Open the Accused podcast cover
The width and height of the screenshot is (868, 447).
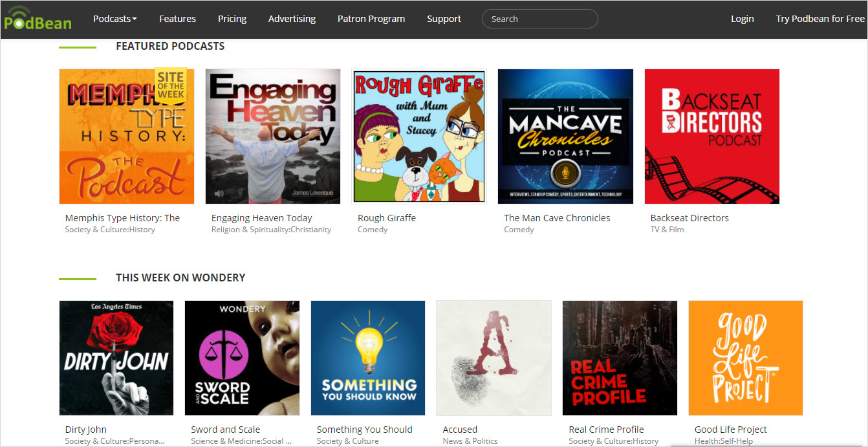(494, 358)
